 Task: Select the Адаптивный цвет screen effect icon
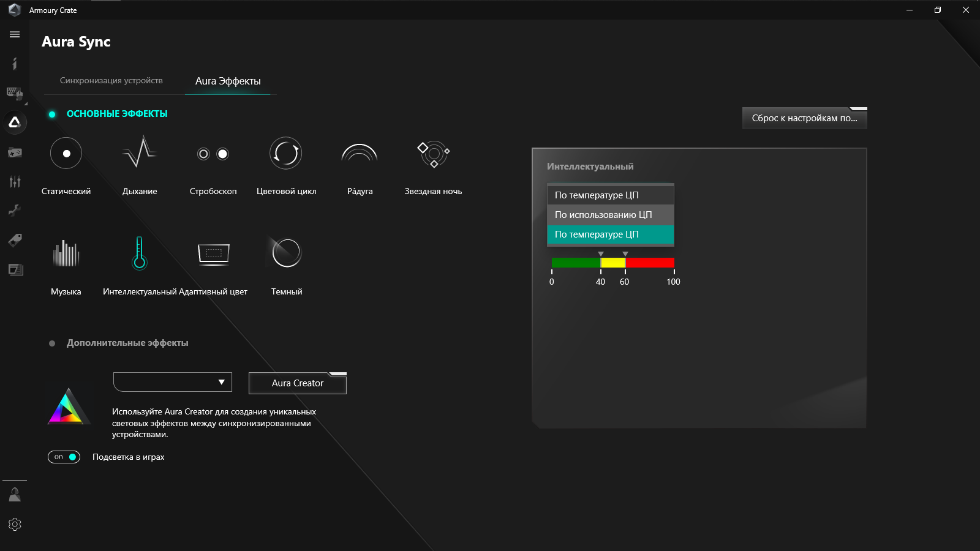213,253
